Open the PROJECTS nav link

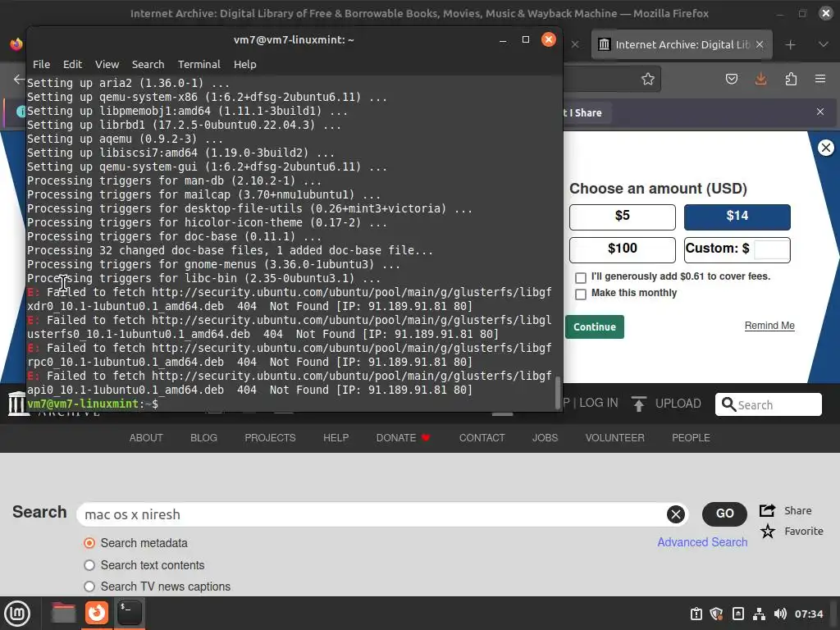[270, 438]
